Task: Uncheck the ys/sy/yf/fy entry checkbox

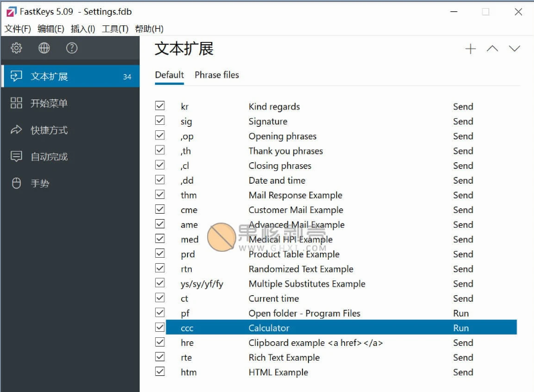Action: 160,282
